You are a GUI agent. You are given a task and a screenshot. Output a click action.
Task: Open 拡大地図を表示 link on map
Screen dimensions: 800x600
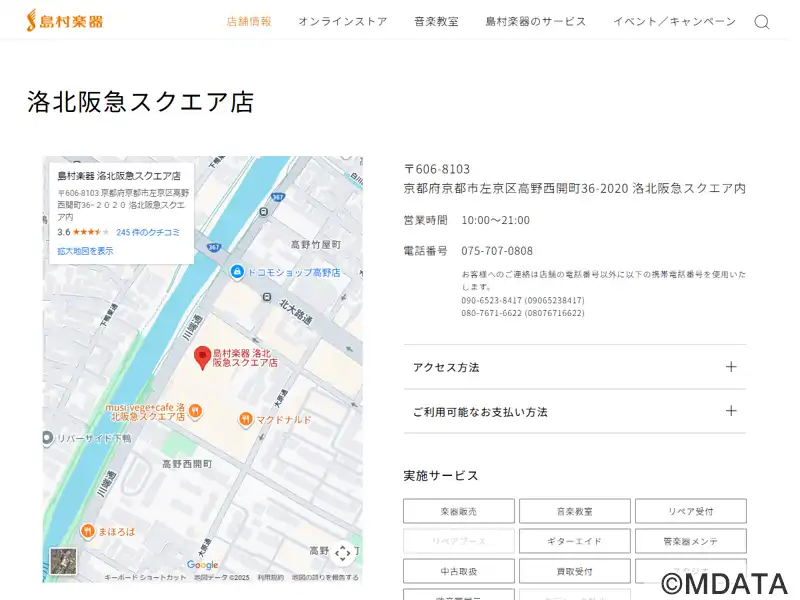85,251
